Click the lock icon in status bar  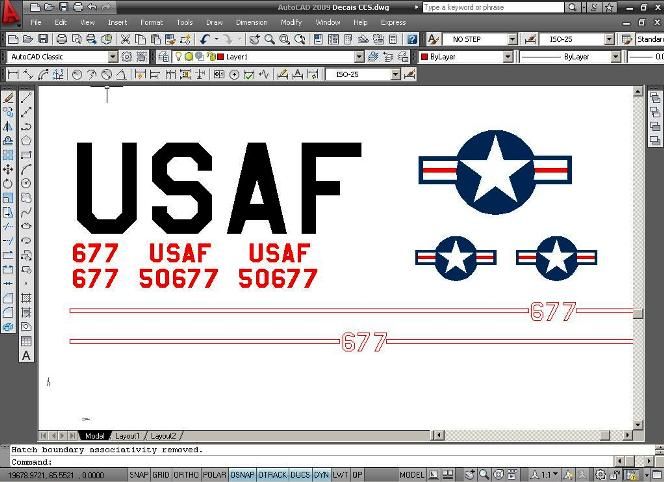pos(615,475)
